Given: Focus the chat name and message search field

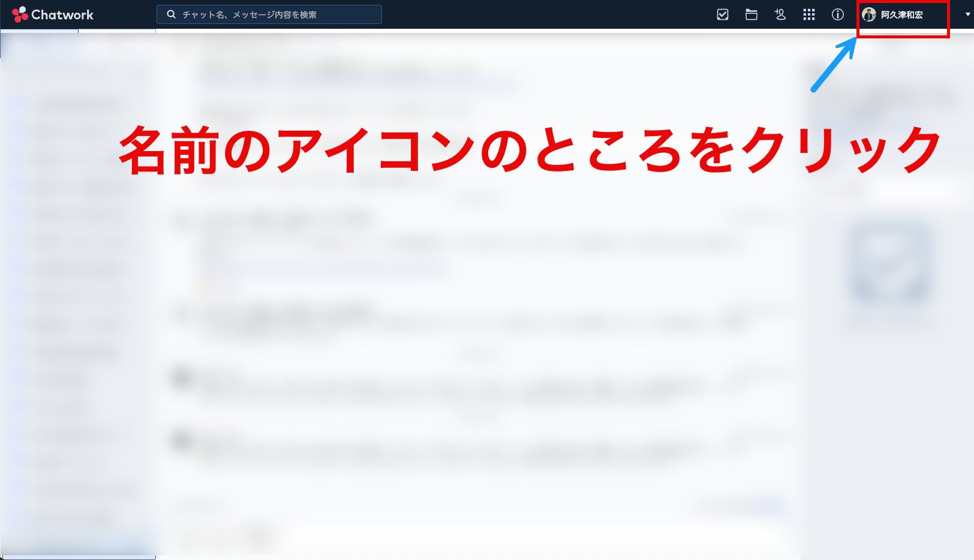Looking at the screenshot, I should [x=276, y=14].
